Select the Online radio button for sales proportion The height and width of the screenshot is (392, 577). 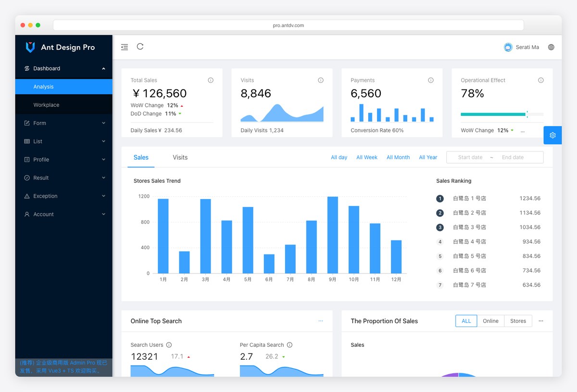(x=490, y=321)
